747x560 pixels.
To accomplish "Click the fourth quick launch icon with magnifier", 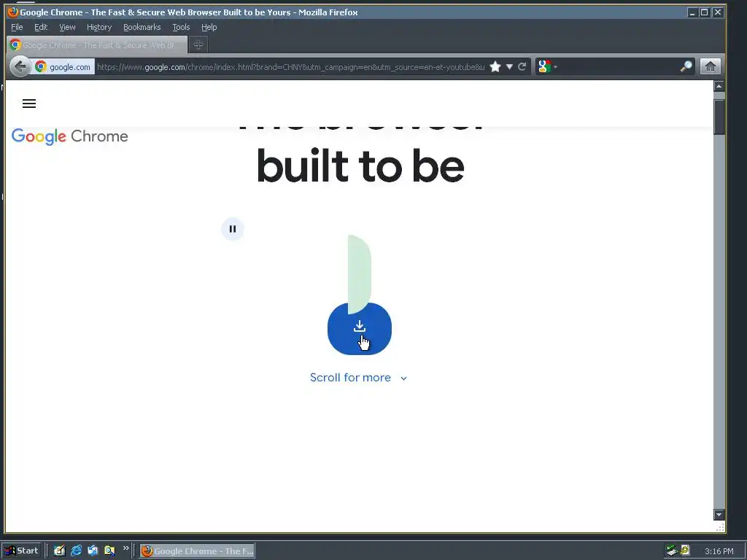I will tap(109, 551).
